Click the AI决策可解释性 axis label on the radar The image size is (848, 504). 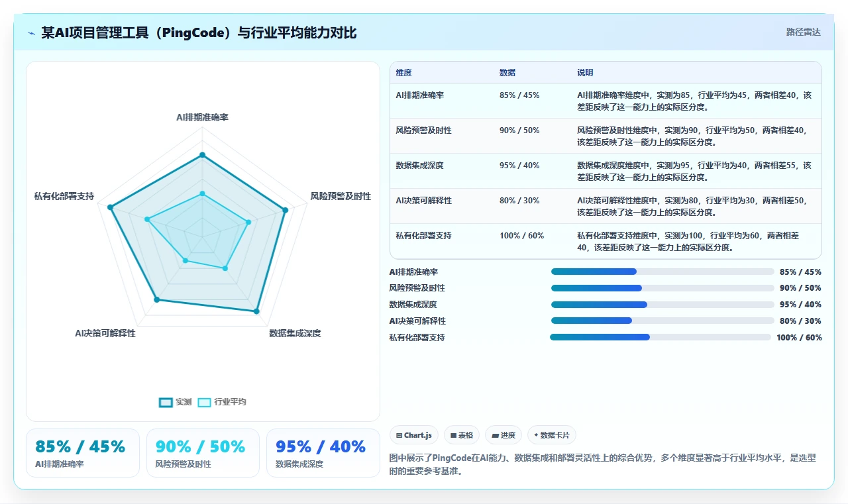point(105,333)
